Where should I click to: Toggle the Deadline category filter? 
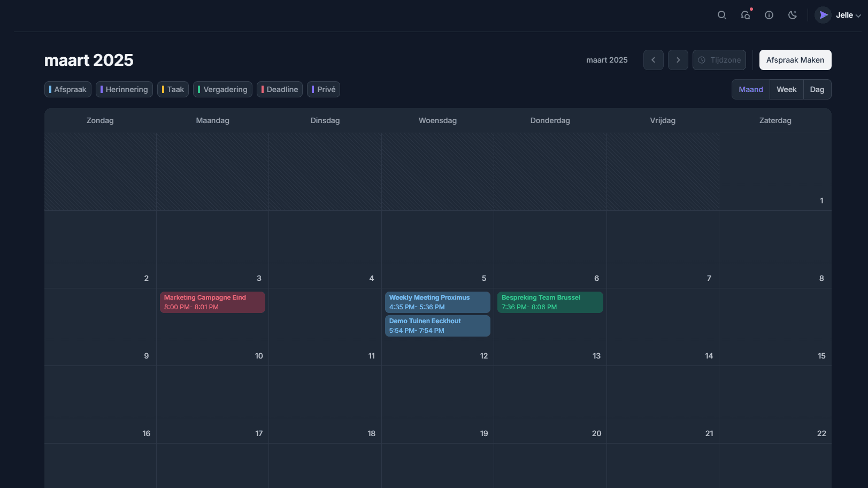(280, 89)
